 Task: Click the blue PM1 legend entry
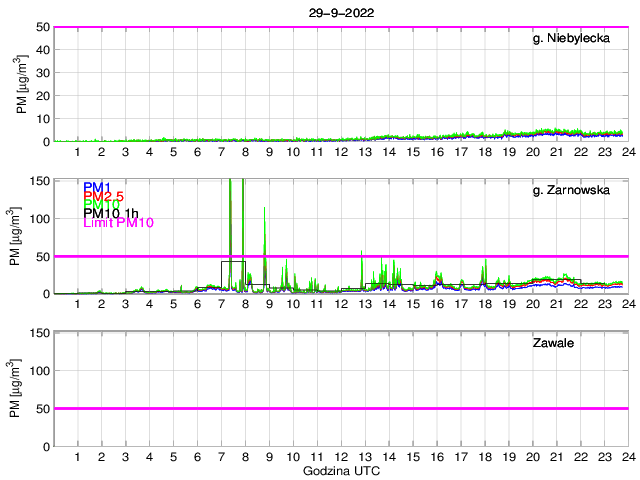pyautogui.click(x=97, y=187)
